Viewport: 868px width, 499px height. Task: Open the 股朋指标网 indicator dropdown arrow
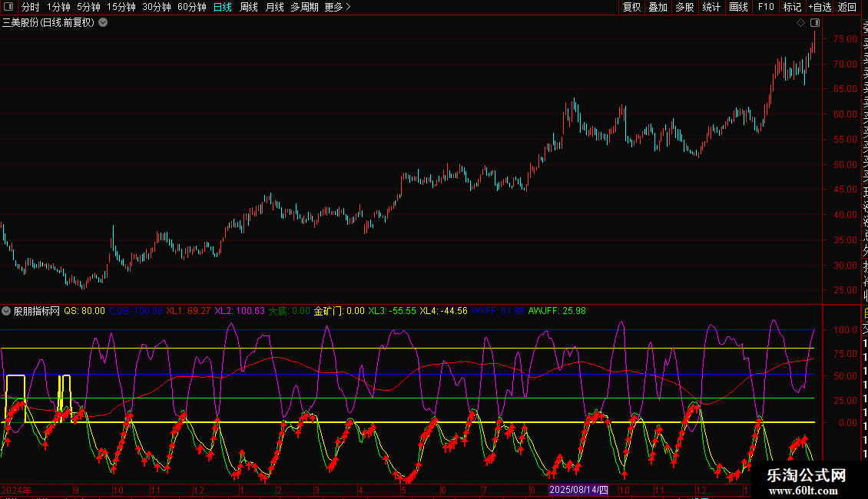point(6,311)
